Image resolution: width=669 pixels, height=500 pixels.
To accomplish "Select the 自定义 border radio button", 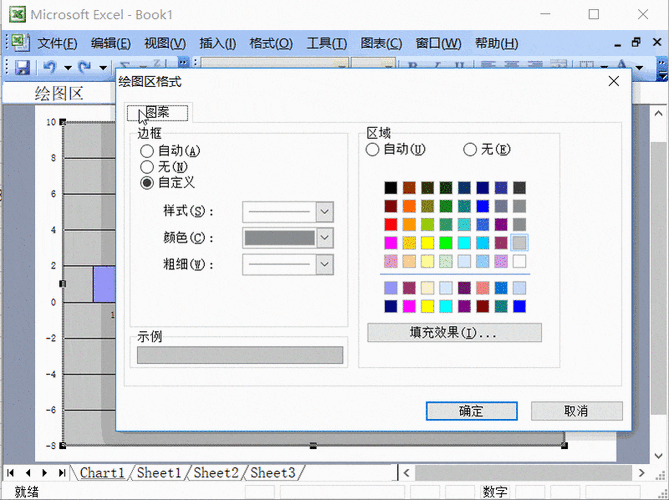I will (x=147, y=183).
